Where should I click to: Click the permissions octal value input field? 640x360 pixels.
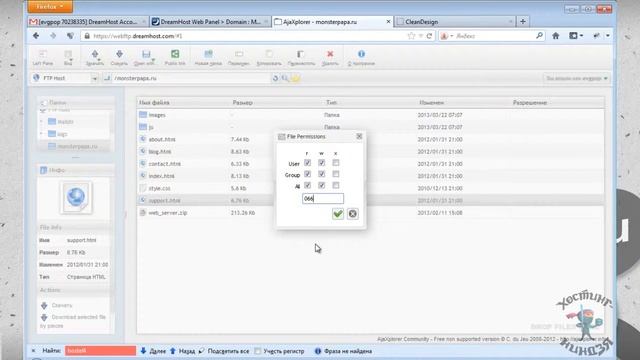[323, 199]
